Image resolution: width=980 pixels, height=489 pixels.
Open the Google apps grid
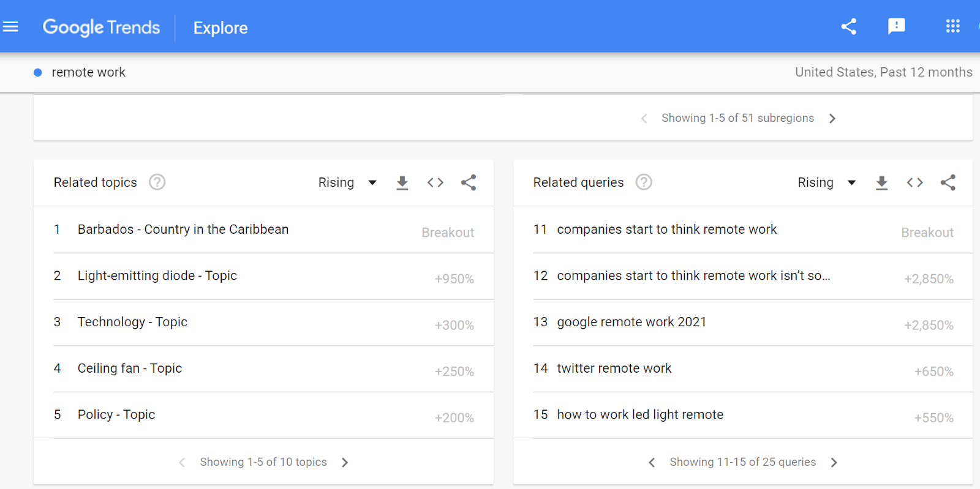[x=952, y=26]
